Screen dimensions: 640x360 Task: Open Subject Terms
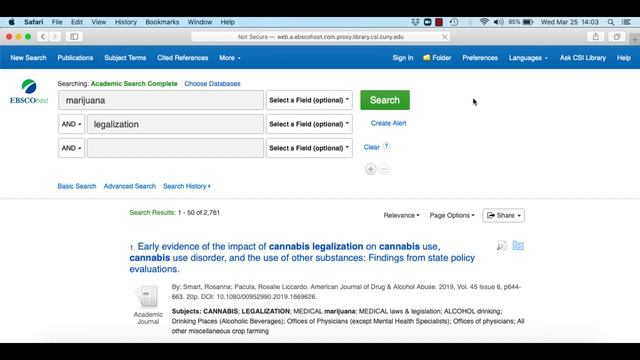pyautogui.click(x=125, y=58)
